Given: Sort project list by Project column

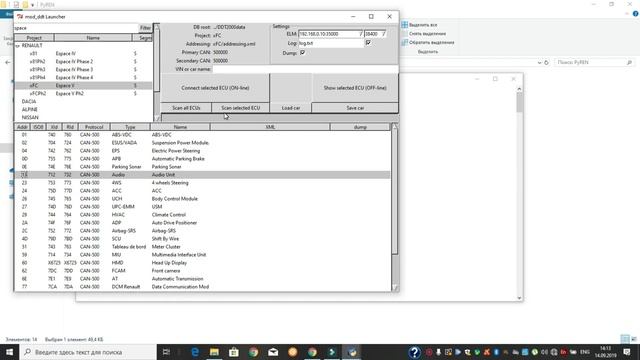Looking at the screenshot, I should 34,38.
